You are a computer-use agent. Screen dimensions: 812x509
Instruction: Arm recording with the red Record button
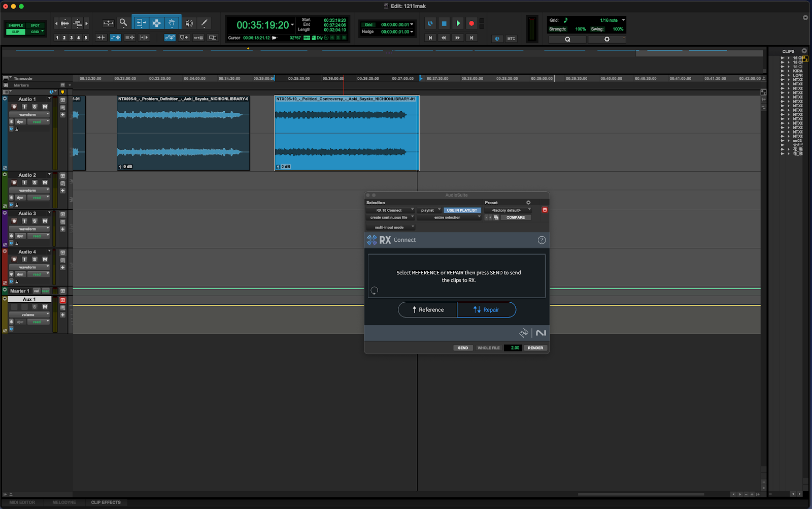tap(471, 23)
